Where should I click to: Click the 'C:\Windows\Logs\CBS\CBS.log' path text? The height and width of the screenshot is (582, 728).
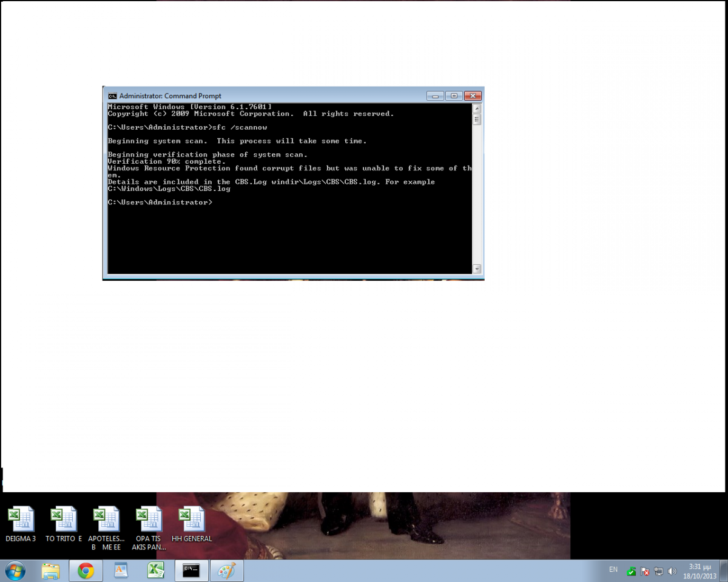point(169,189)
